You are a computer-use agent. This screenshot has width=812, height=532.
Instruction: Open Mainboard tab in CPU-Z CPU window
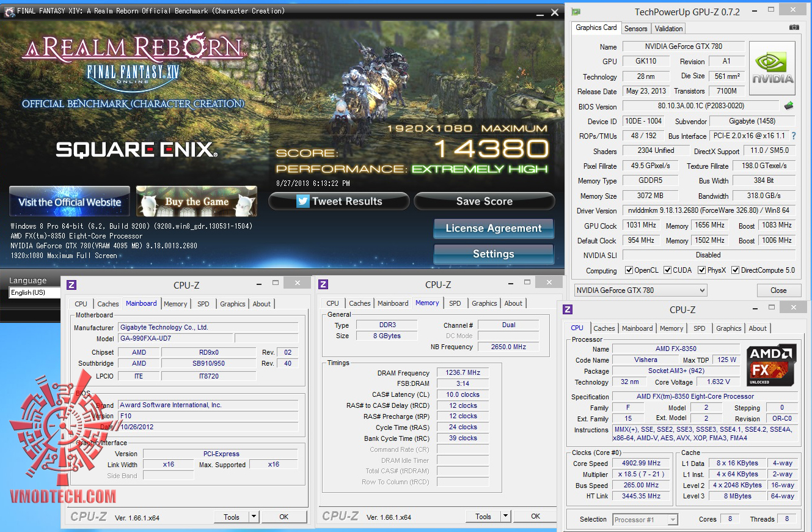[637, 328]
